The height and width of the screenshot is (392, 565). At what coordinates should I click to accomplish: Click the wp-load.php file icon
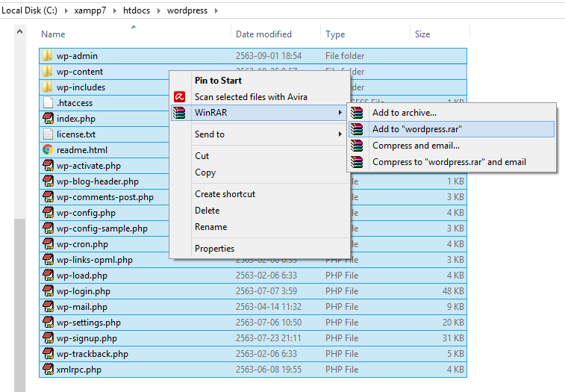48,276
